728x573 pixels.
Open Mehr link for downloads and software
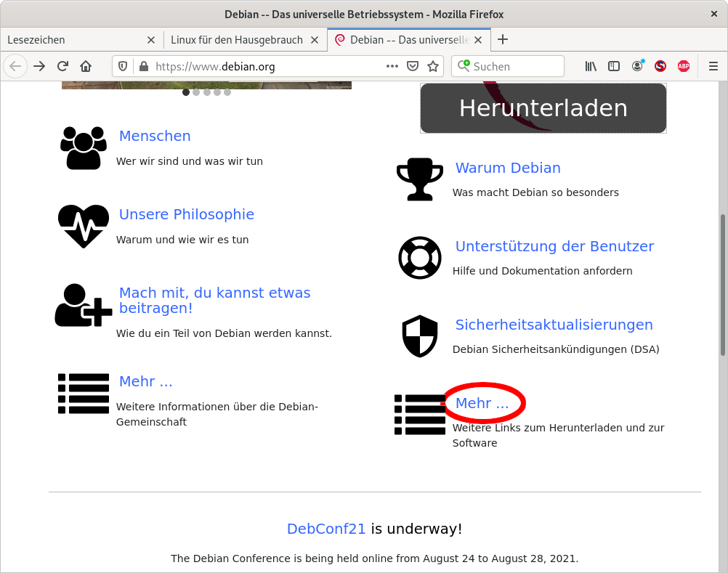tap(482, 403)
